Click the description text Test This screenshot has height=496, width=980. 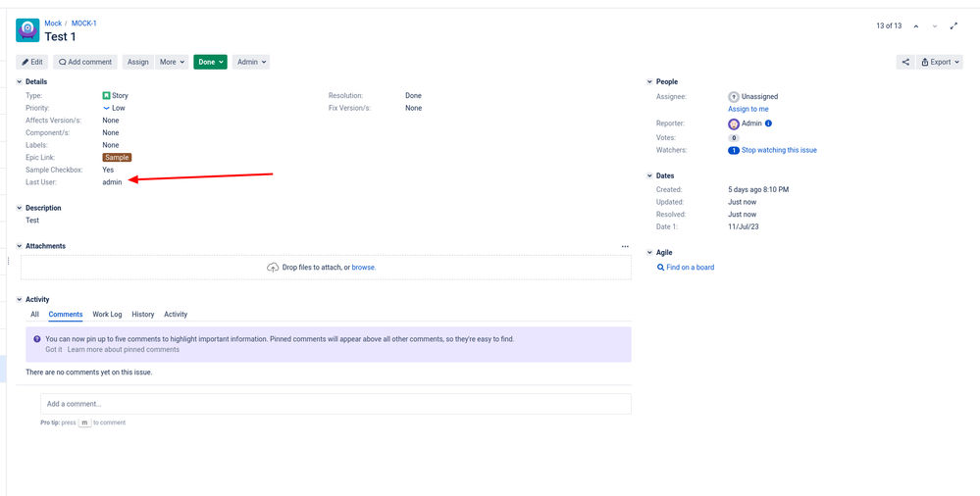(32, 221)
